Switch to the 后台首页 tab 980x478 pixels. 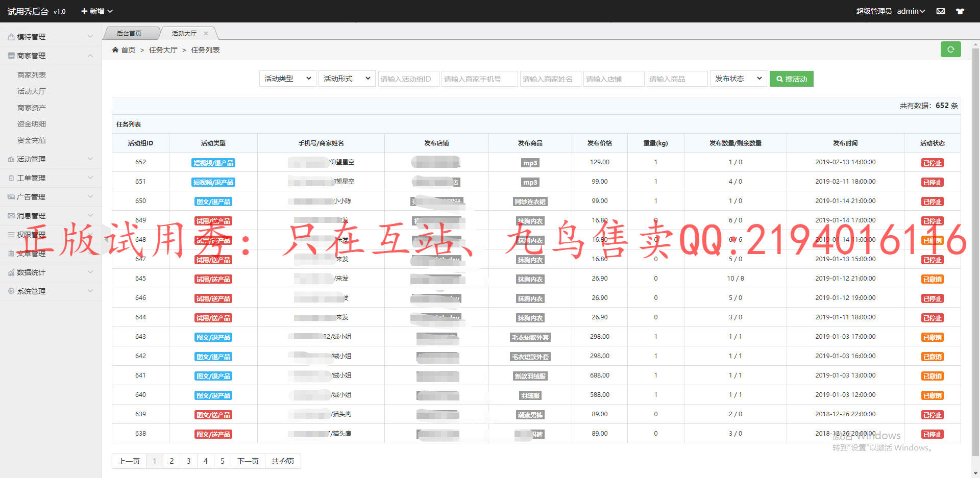pos(129,34)
